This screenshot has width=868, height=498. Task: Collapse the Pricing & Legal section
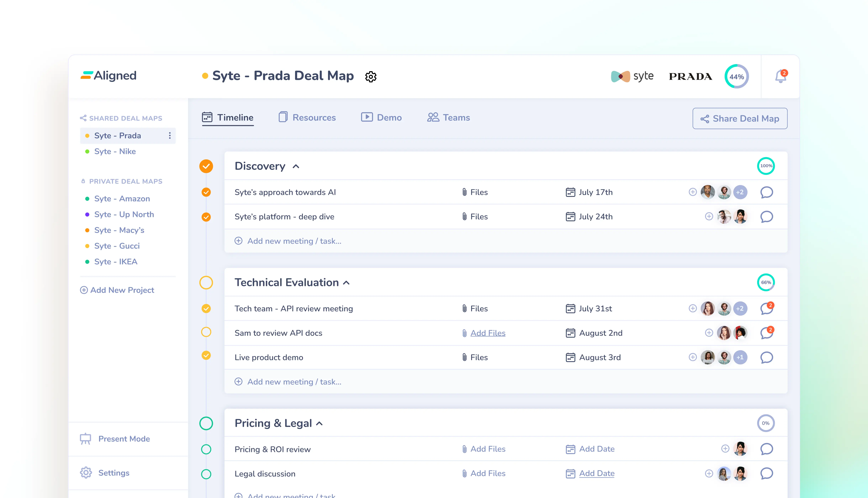coord(319,424)
